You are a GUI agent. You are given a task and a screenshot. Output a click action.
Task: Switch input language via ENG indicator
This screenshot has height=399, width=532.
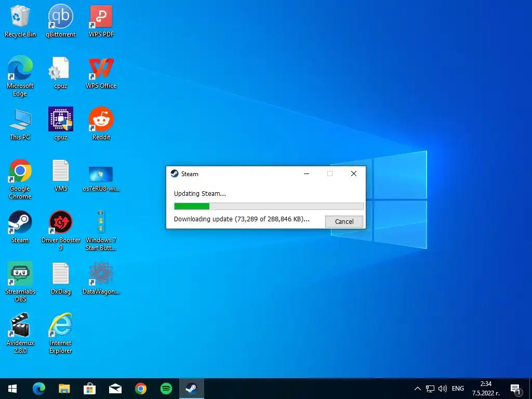tap(458, 389)
